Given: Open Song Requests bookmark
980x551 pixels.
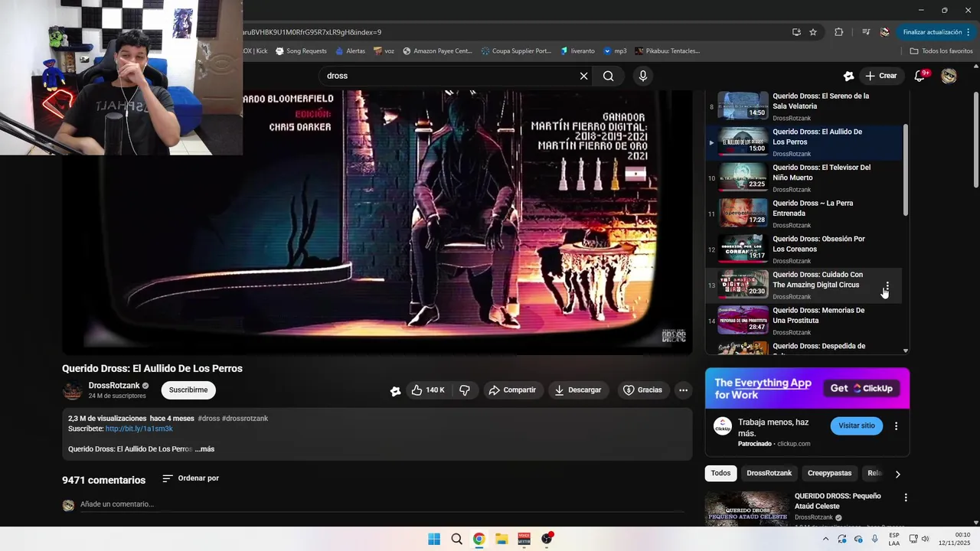Looking at the screenshot, I should (x=301, y=51).
